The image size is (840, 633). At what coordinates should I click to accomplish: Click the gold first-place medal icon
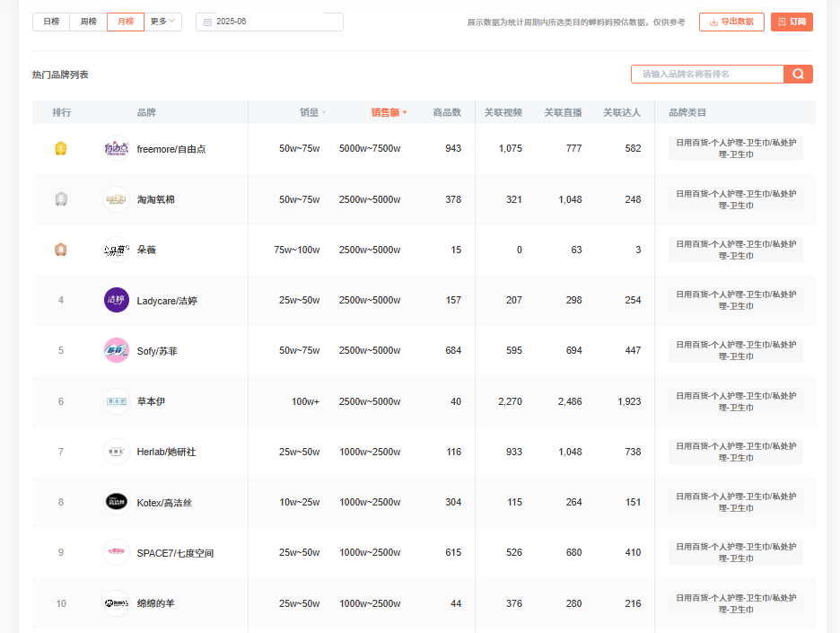[x=61, y=148]
